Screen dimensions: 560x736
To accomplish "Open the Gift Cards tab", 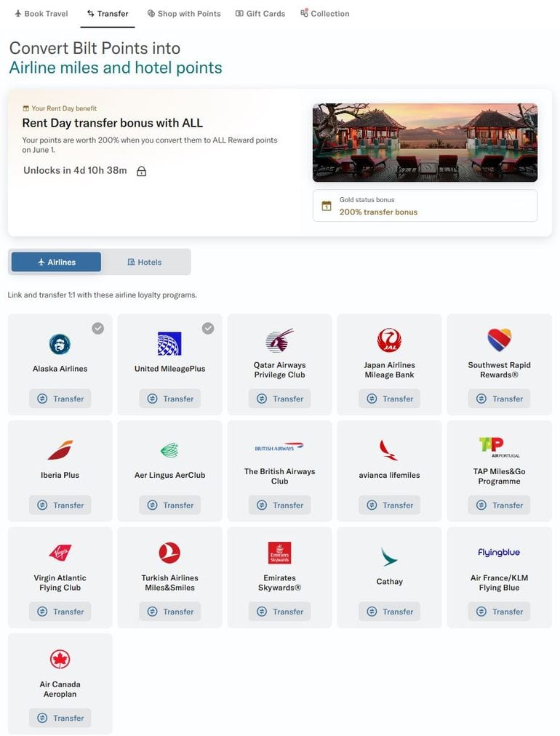I will click(x=260, y=14).
